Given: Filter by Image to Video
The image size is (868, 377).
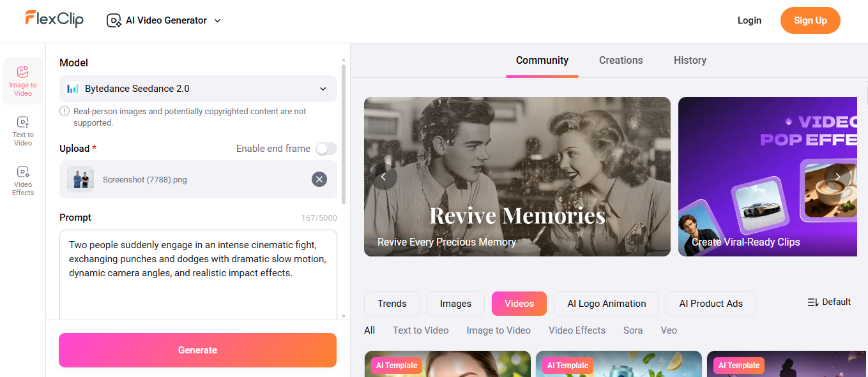Looking at the screenshot, I should (x=499, y=330).
